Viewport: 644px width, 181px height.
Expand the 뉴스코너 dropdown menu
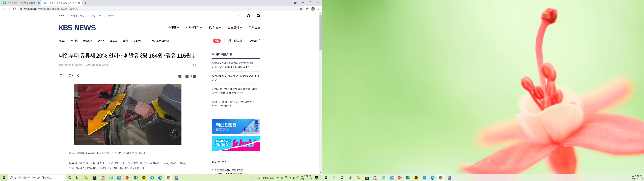point(234,28)
